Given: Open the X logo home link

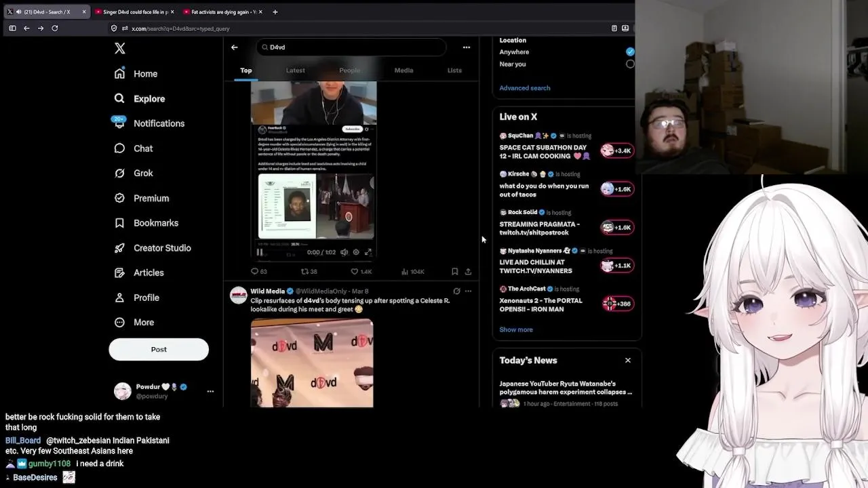Looking at the screenshot, I should [120, 48].
